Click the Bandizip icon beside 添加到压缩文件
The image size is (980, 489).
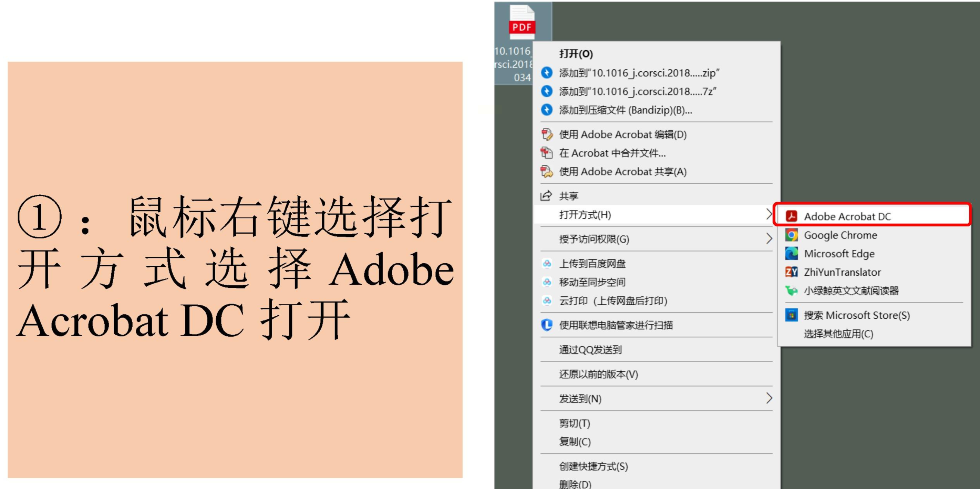coord(547,110)
